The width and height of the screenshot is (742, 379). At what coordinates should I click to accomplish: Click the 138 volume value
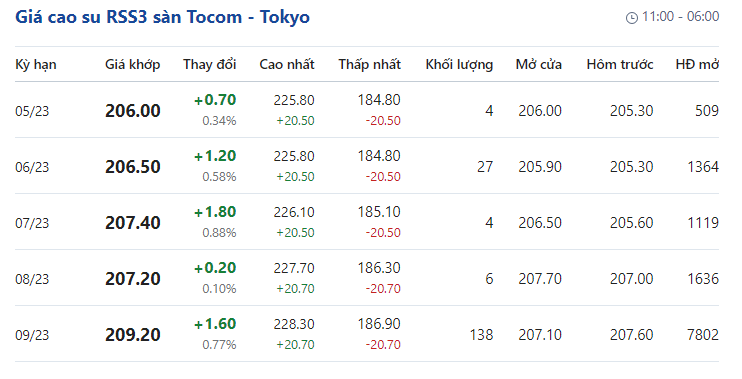pyautogui.click(x=481, y=335)
